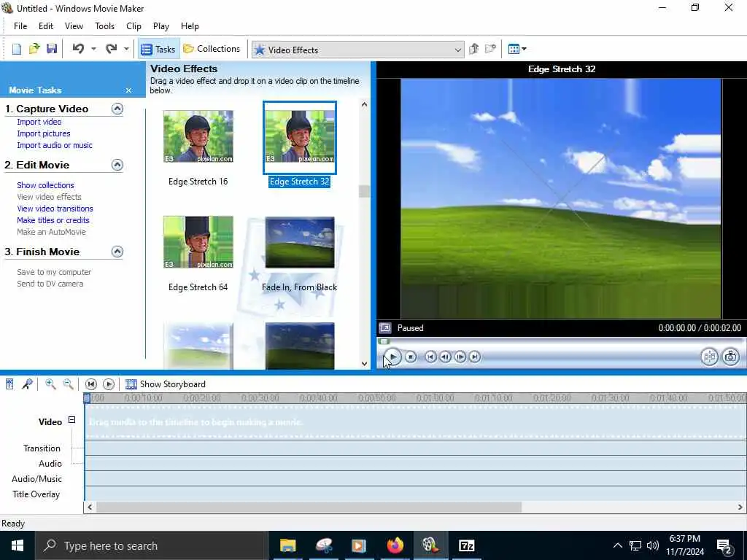Click the timeline horizontal scrollbar thumb
Viewport: 747px width, 560px height.
pos(309,507)
